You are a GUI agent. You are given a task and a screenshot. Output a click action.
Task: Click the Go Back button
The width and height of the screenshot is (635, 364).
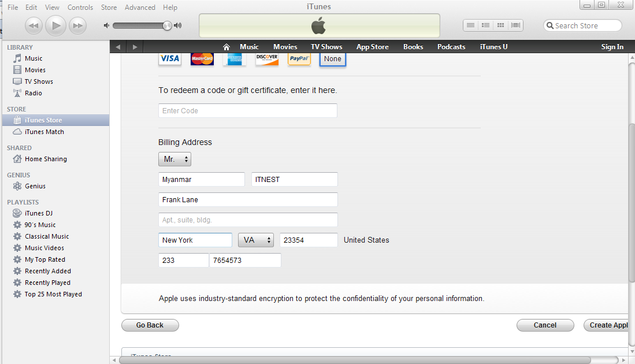(x=150, y=325)
